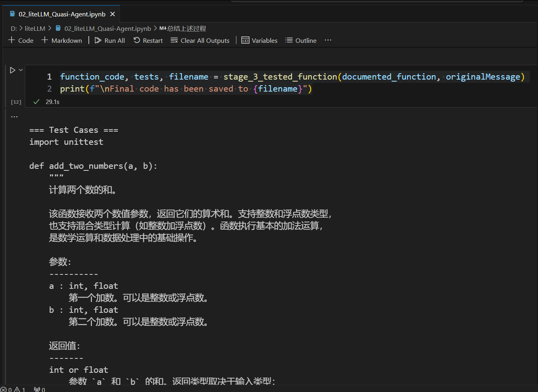
Task: Place cursor on tests variable in line 1
Action: [x=146, y=76]
